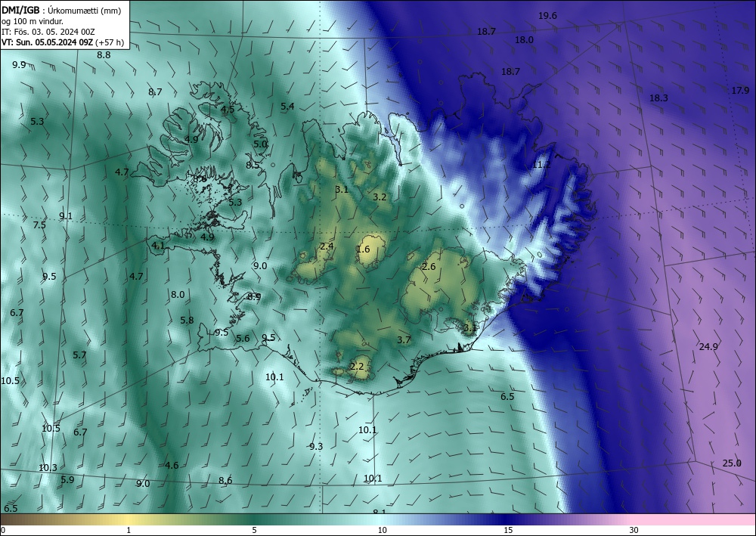
Task: Click the map value 9.1
Action: click(x=66, y=216)
